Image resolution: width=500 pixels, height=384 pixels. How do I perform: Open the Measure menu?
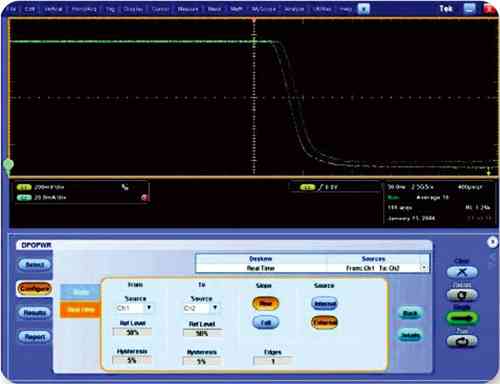click(188, 9)
